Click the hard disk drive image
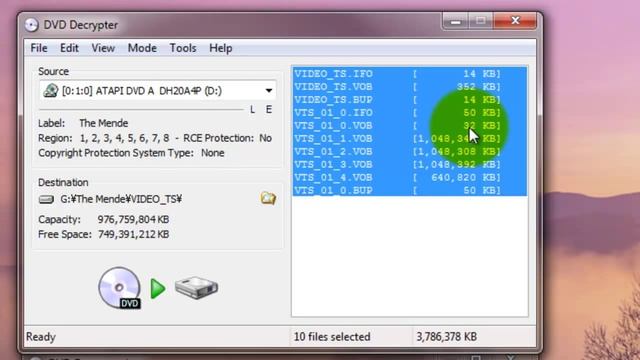 (196, 287)
